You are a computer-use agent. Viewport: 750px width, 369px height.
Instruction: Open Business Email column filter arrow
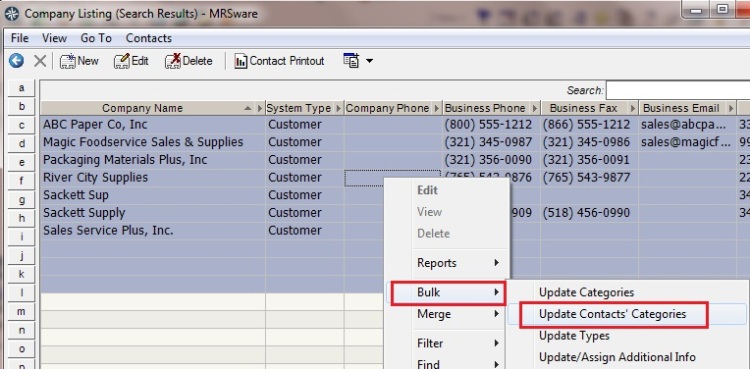click(731, 108)
